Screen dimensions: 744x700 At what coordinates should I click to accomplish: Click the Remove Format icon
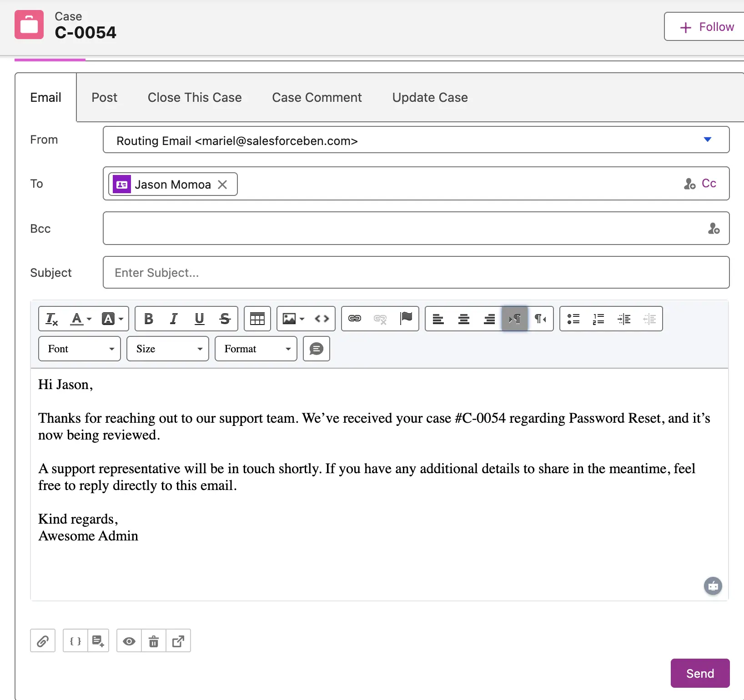pyautogui.click(x=52, y=319)
